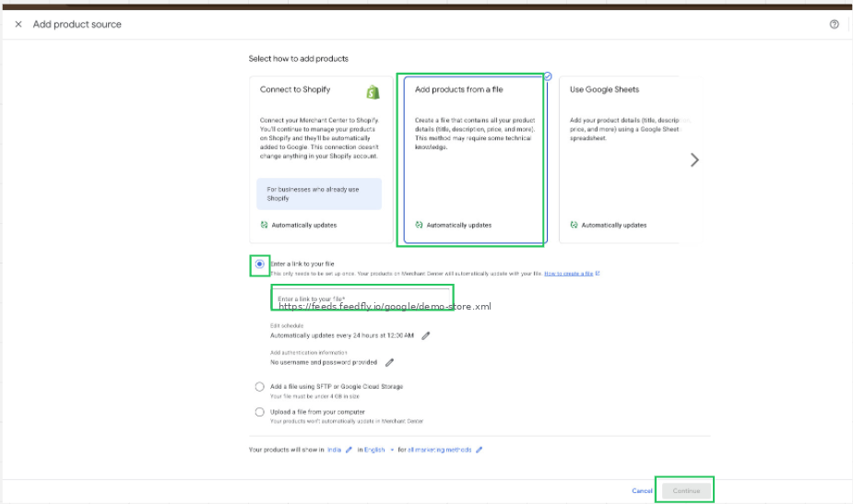Choose the Add products from a file card
This screenshot has width=853, height=504.
(475, 159)
